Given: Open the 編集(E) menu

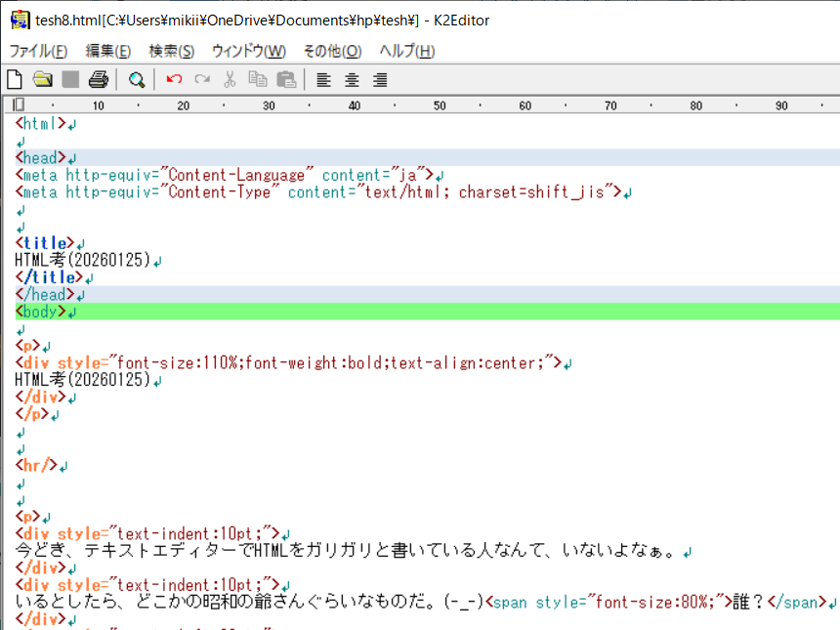Looking at the screenshot, I should point(107,51).
